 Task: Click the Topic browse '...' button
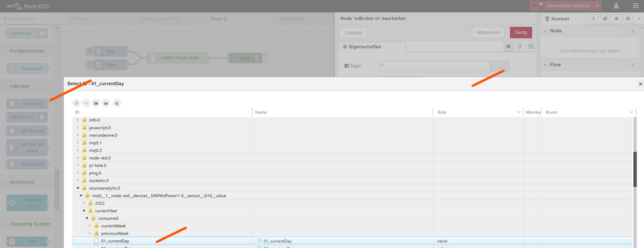[500, 66]
